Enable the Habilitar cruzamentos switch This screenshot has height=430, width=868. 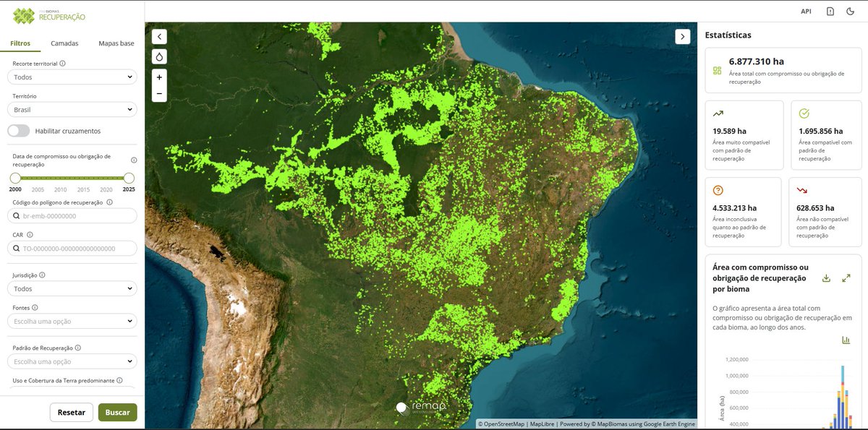[x=19, y=131]
